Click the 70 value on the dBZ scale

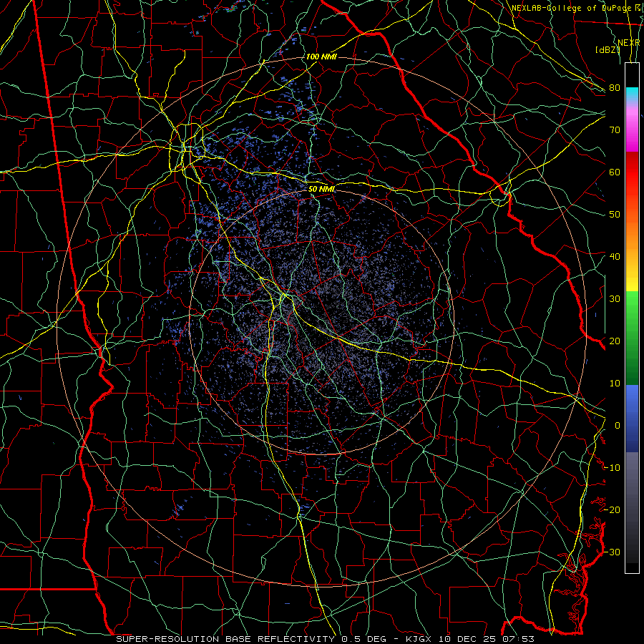615,130
